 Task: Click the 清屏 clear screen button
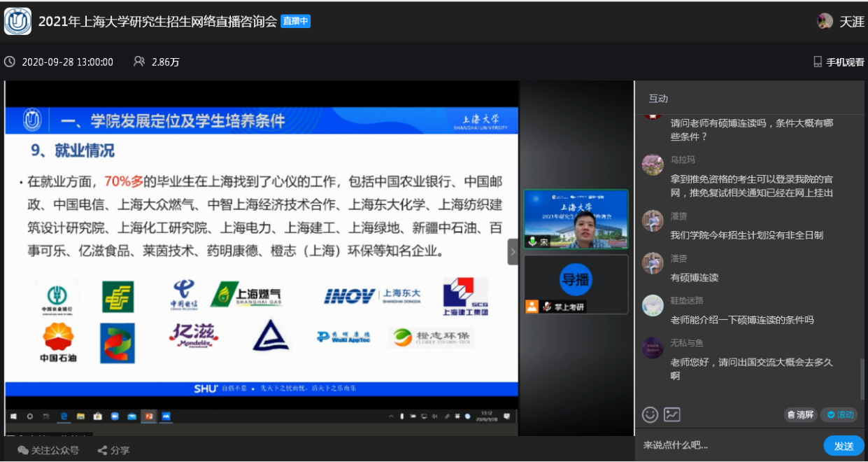pyautogui.click(x=801, y=414)
